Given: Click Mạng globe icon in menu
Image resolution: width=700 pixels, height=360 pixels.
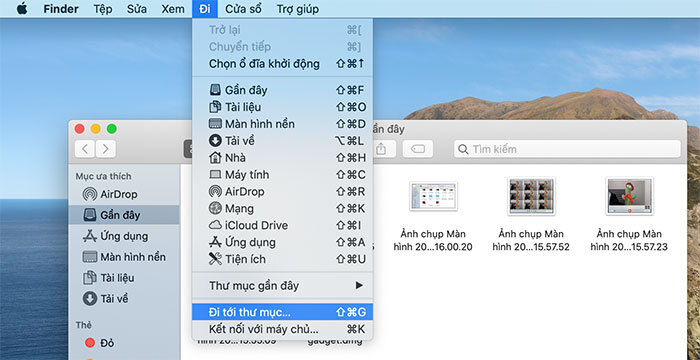Looking at the screenshot, I should click(215, 209).
